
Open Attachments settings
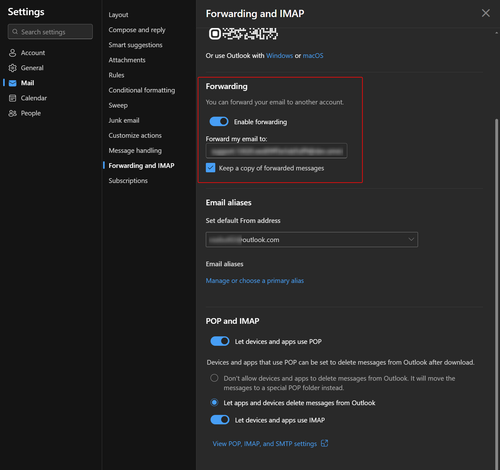pos(127,60)
